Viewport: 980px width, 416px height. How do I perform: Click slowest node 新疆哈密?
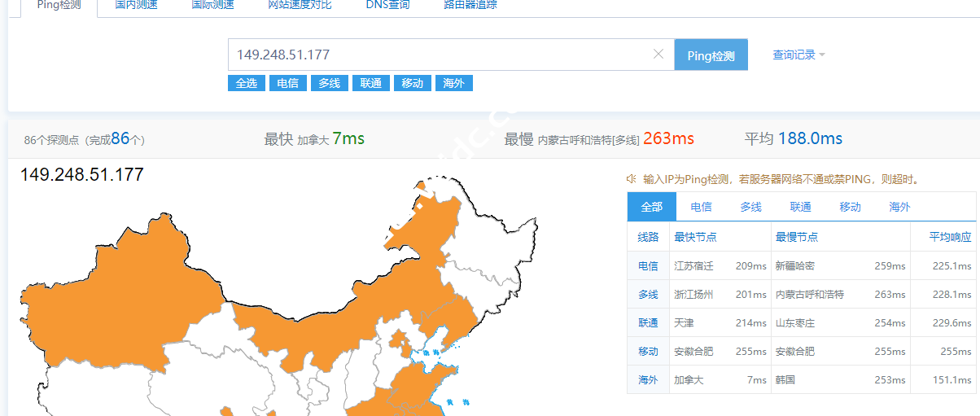click(x=795, y=266)
